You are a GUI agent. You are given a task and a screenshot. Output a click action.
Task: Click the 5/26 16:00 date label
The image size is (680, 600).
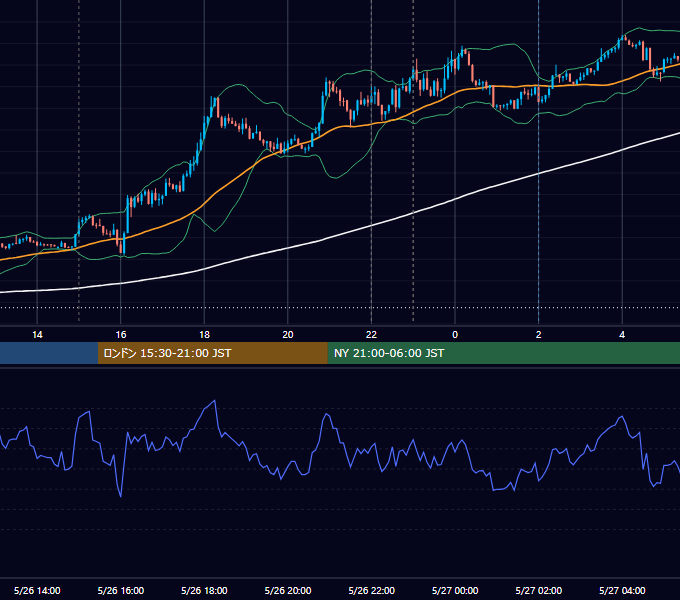tap(121, 590)
